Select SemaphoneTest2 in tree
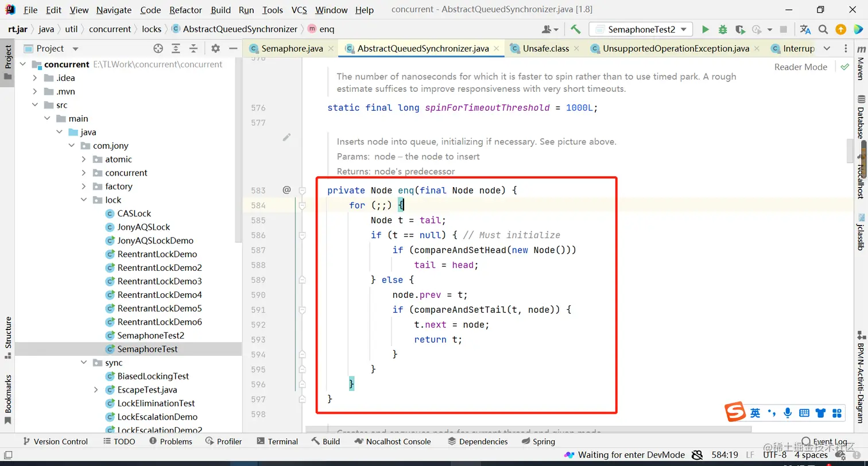Screen dimensions: 868x466 150,336
